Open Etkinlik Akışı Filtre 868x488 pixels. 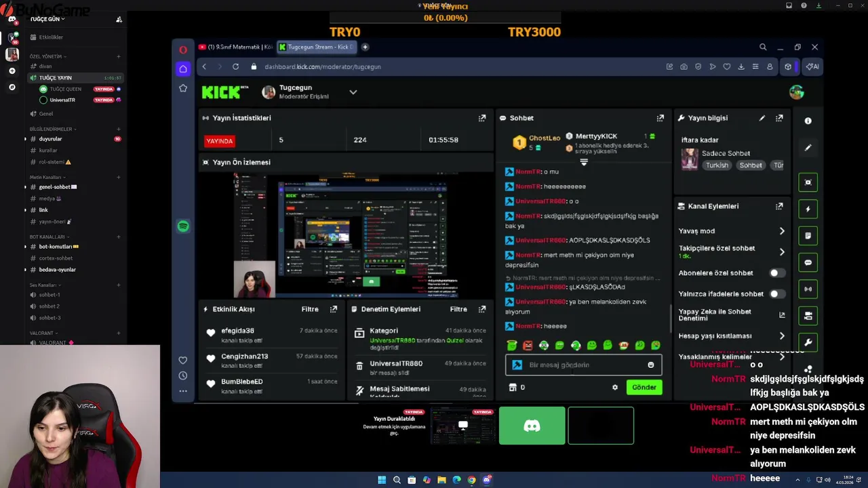click(x=310, y=309)
